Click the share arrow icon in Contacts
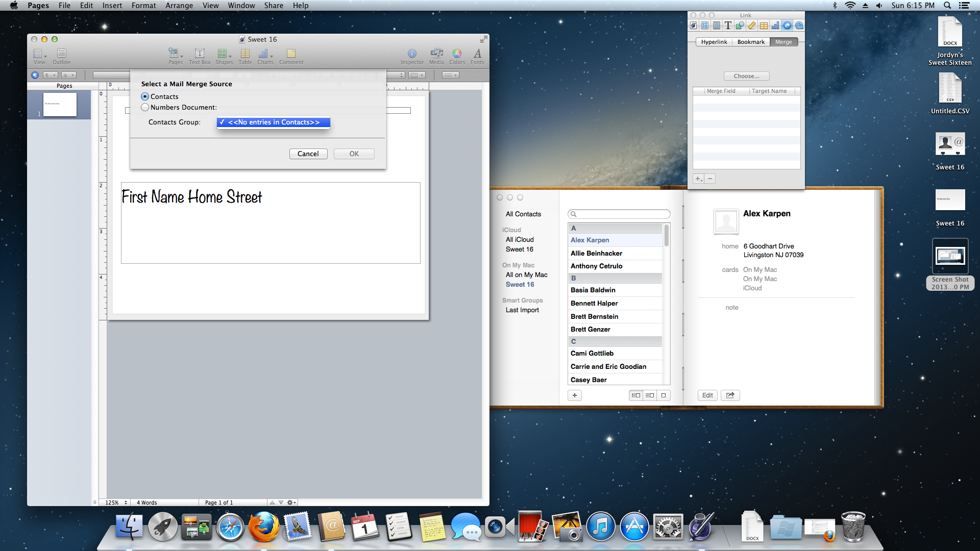Screen dimensions: 980x551 [x=730, y=395]
